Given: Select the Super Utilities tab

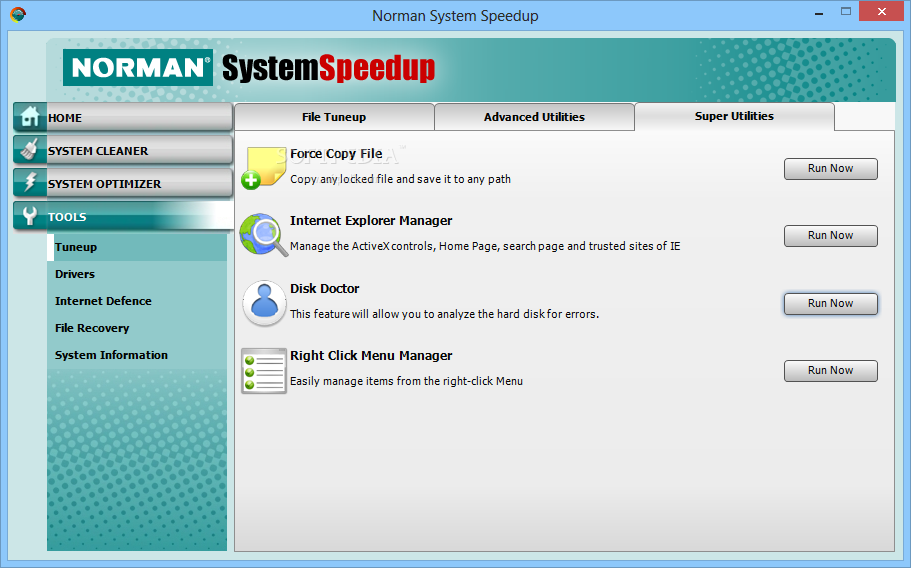Looking at the screenshot, I should point(734,116).
